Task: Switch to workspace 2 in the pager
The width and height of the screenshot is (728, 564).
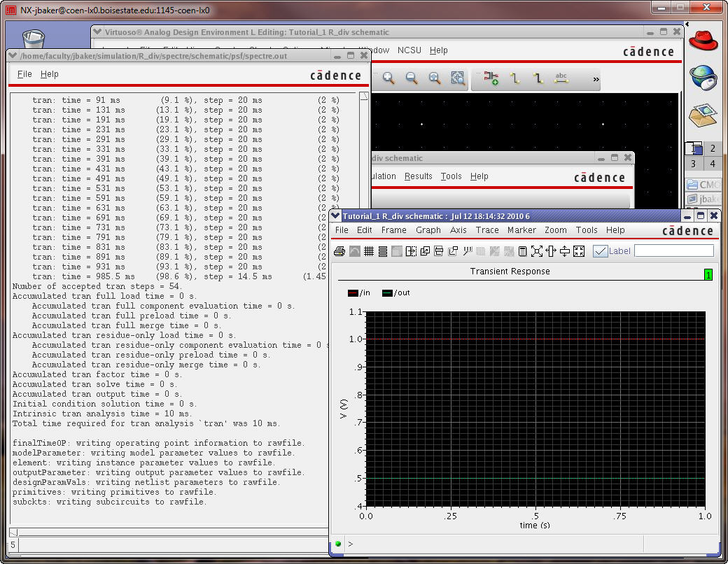Action: (x=713, y=148)
